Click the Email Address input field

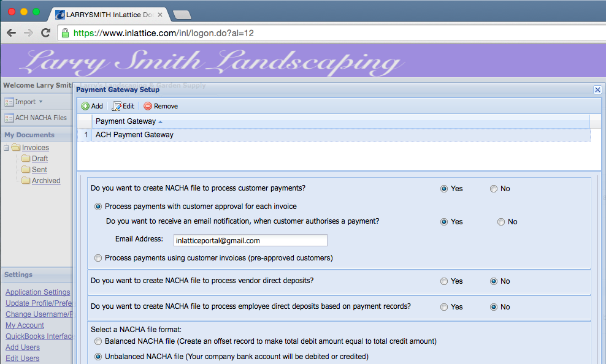pos(250,240)
